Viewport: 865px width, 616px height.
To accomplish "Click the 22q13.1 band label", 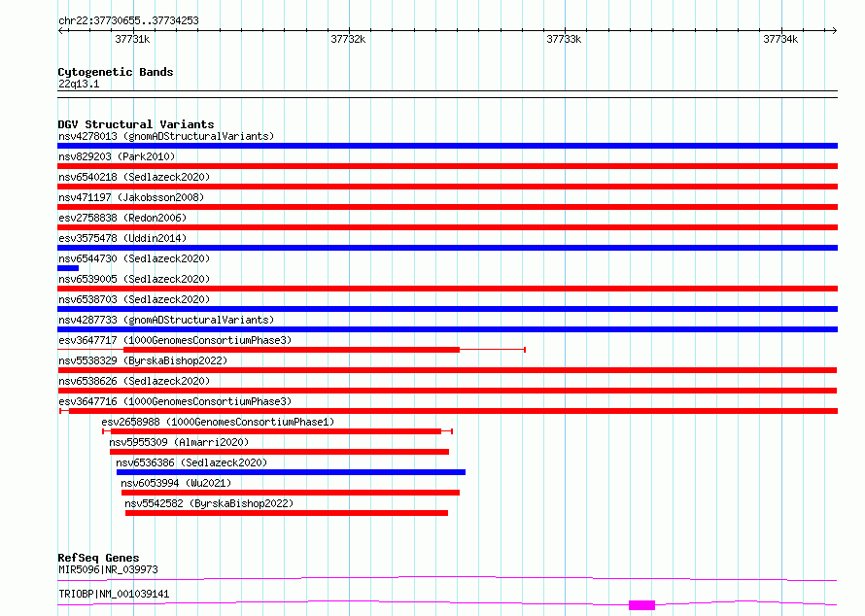I will point(79,84).
